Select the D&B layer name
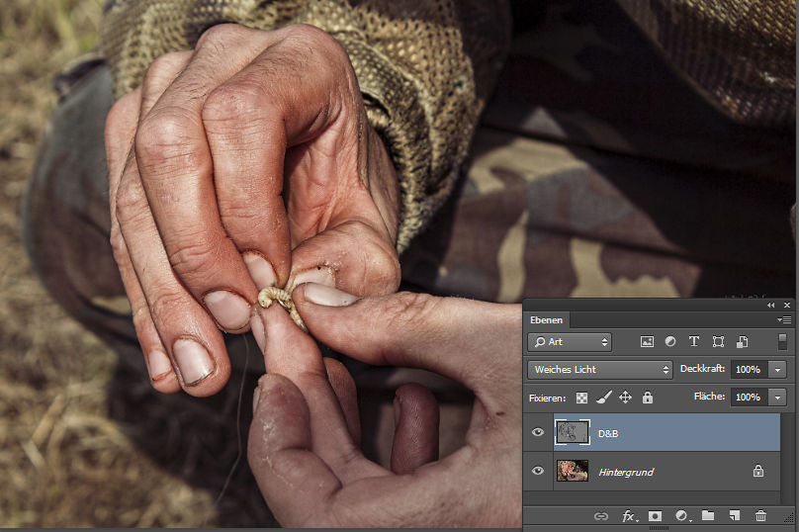The width and height of the screenshot is (799, 532). click(x=608, y=433)
